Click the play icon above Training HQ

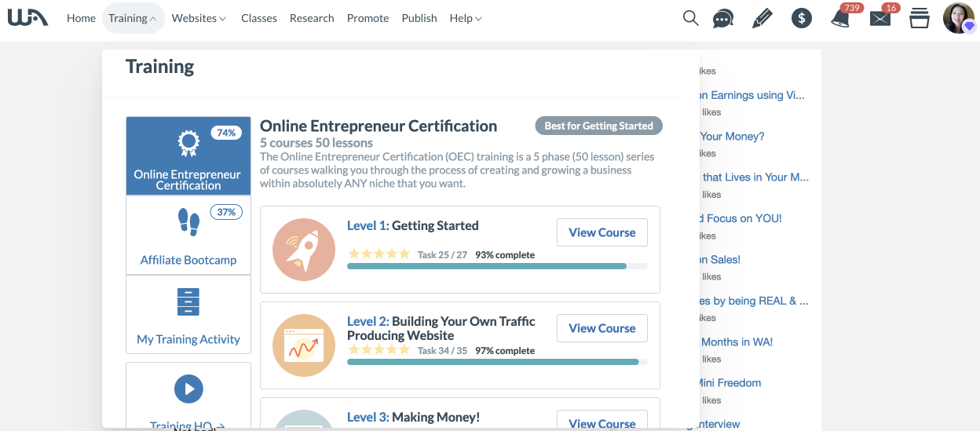(x=188, y=388)
